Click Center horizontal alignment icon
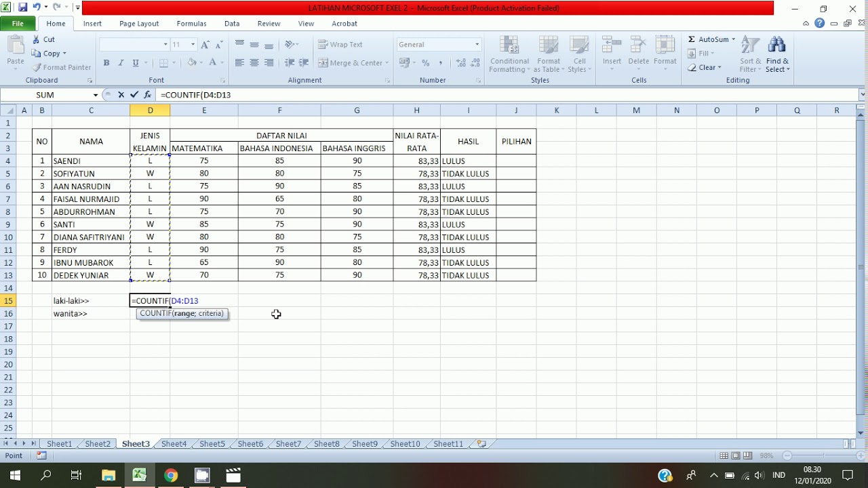 tap(254, 62)
